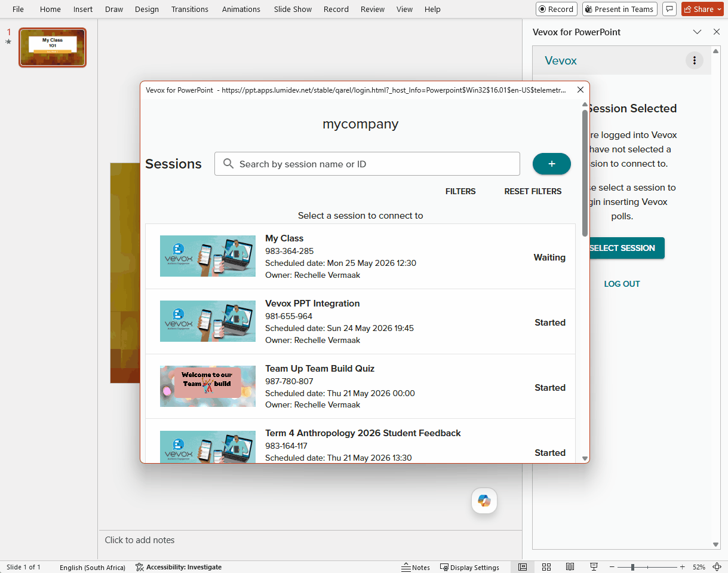
Task: Open Display Settings in status bar
Action: click(469, 567)
